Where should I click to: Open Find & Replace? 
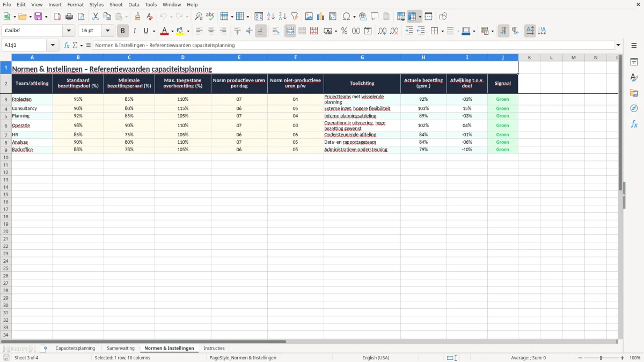[x=199, y=17]
